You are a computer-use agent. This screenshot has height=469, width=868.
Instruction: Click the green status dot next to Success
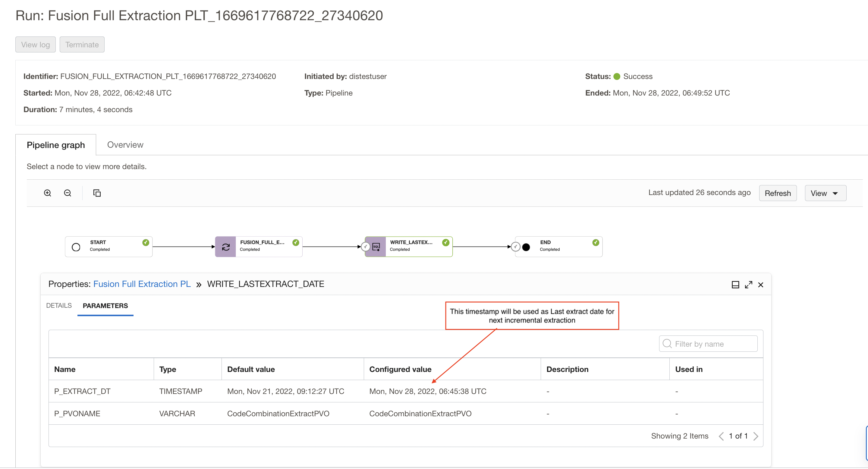coord(617,77)
